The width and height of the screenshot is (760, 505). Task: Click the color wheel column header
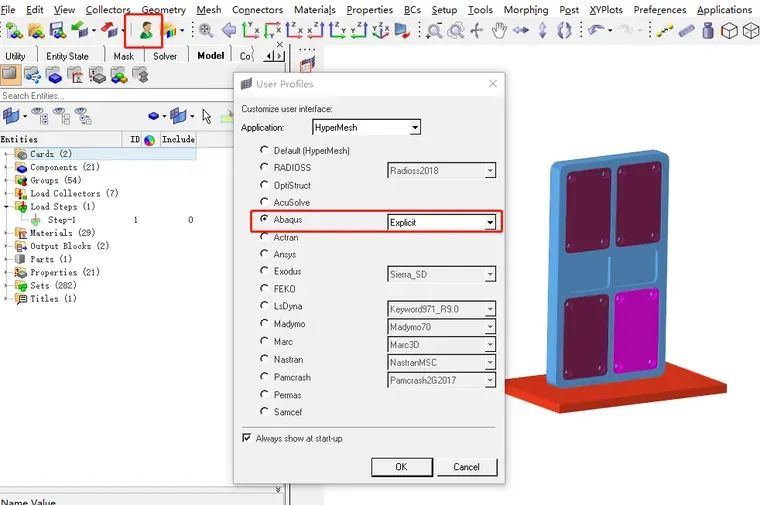click(150, 140)
